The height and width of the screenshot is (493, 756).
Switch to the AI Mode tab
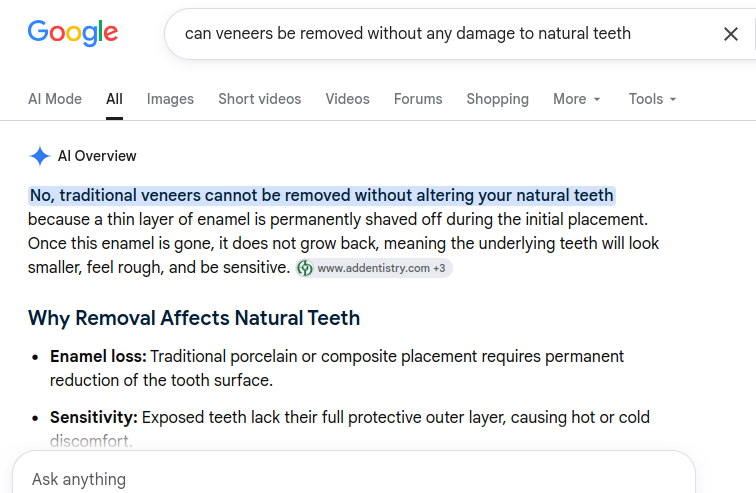[x=55, y=99]
